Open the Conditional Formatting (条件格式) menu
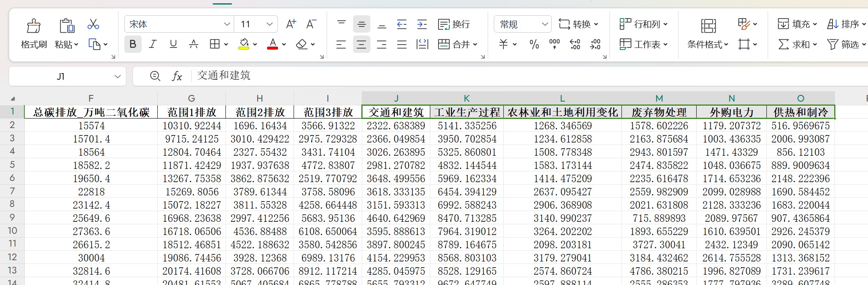 point(708,44)
